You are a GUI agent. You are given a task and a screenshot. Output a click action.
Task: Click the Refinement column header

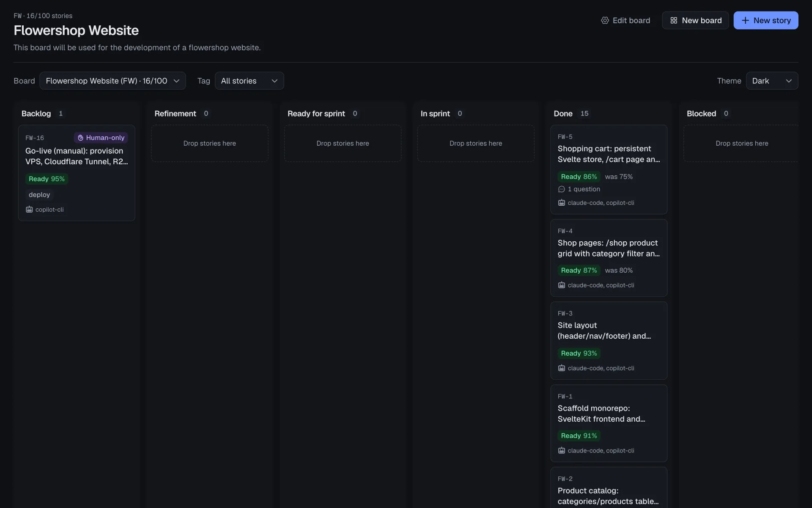175,113
